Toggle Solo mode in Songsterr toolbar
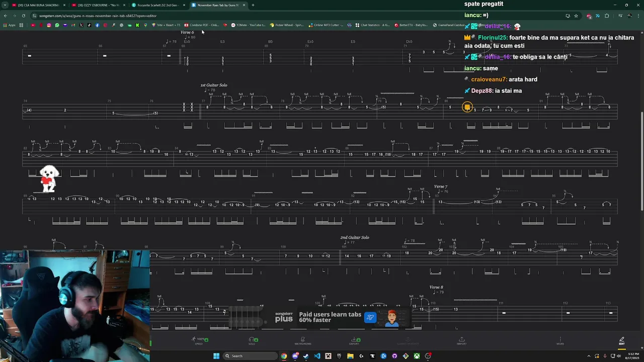This screenshot has height=362, width=644. point(253,341)
